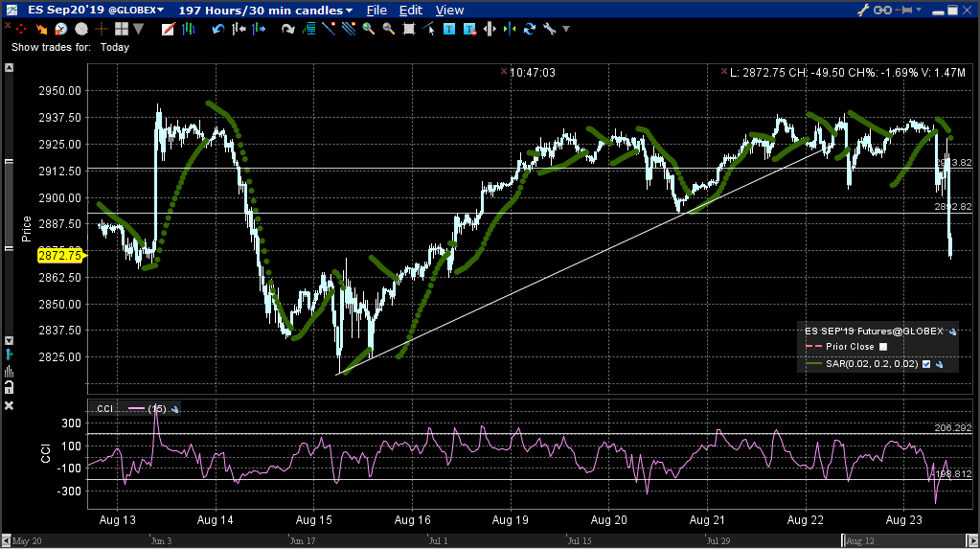Close the 10:47:03 time label X
The width and height of the screenshot is (980, 549).
pyautogui.click(x=504, y=71)
